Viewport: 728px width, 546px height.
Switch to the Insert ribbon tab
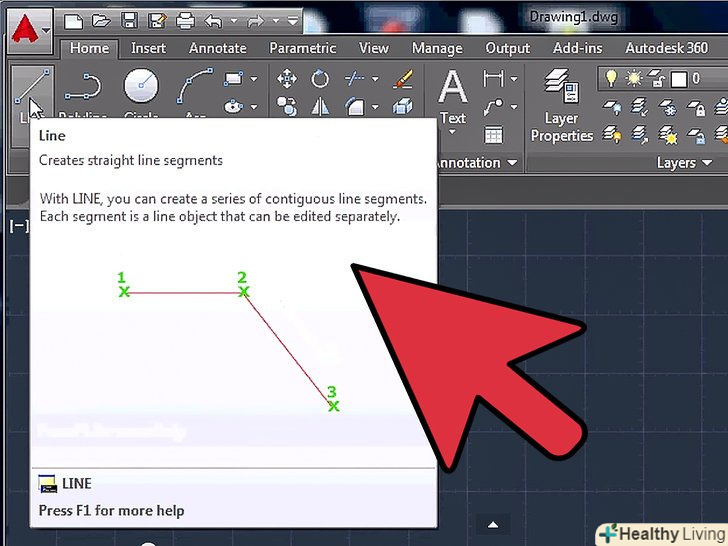[149, 48]
